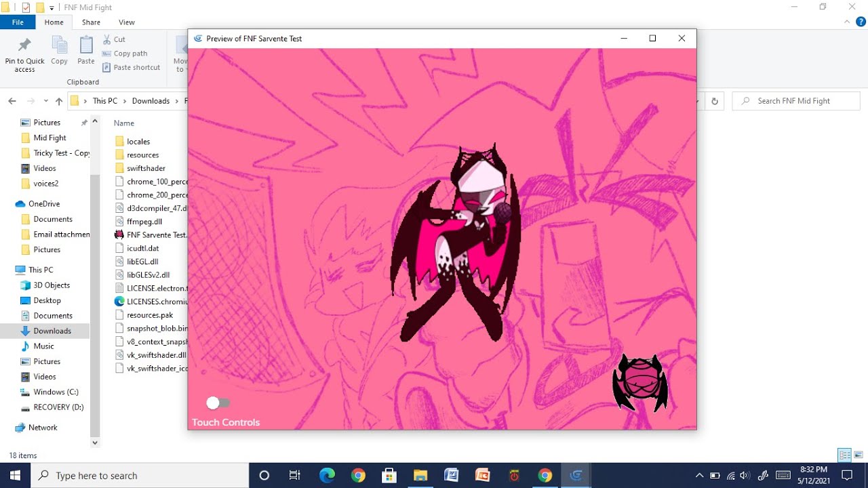Click the Paste shortcut command
Viewport: 868px width, 488px height.
click(131, 67)
